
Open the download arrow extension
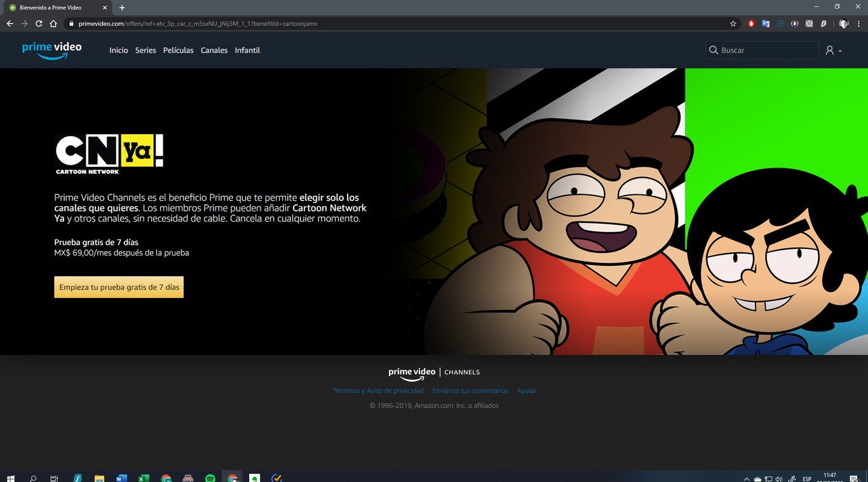pos(794,23)
